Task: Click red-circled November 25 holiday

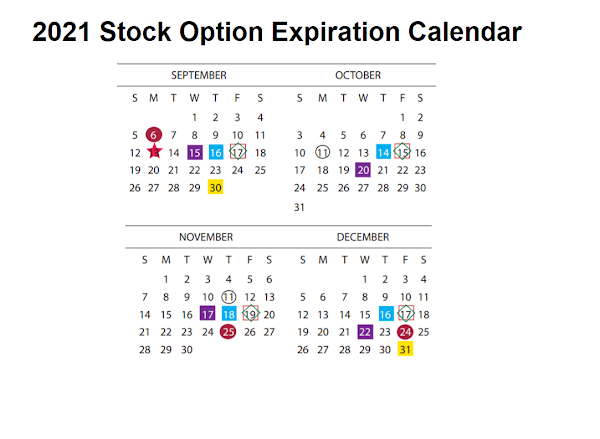Action: (x=228, y=332)
